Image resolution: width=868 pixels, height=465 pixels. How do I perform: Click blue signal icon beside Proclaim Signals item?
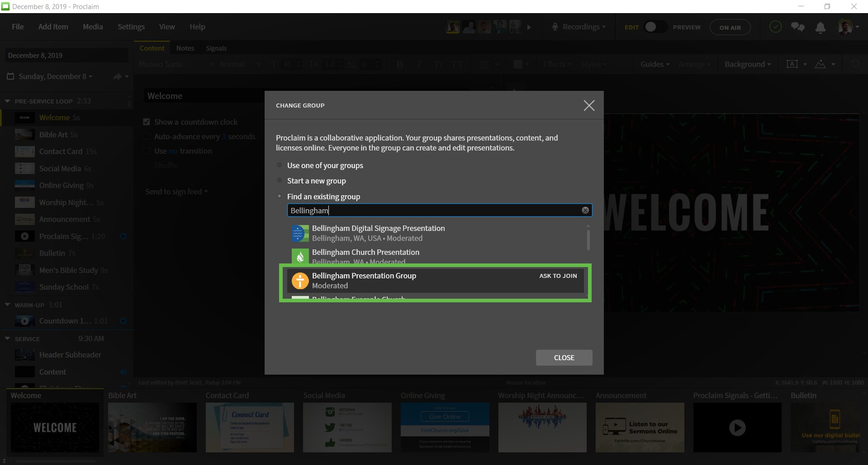click(123, 236)
